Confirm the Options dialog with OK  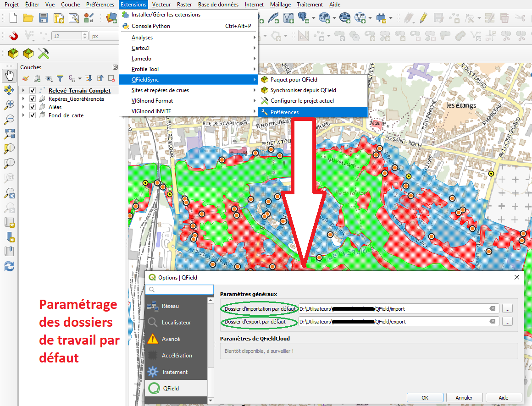425,398
